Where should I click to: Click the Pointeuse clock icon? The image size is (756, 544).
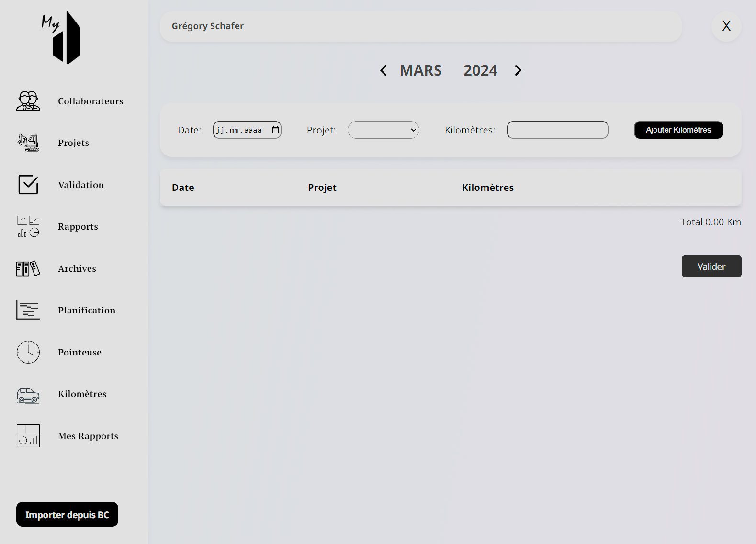(28, 352)
